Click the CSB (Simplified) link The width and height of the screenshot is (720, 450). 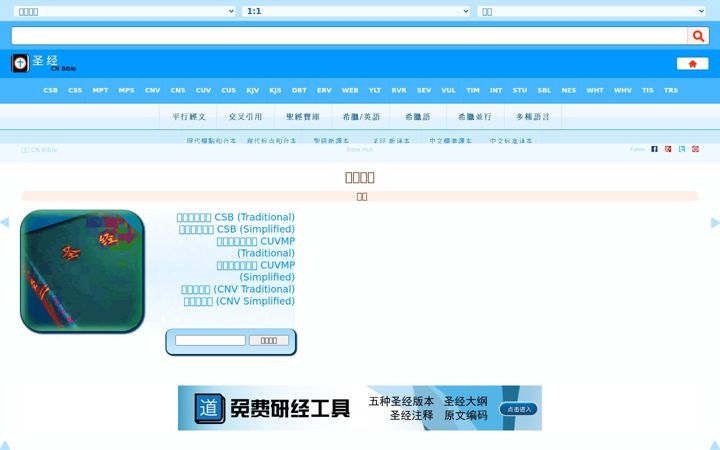click(236, 229)
